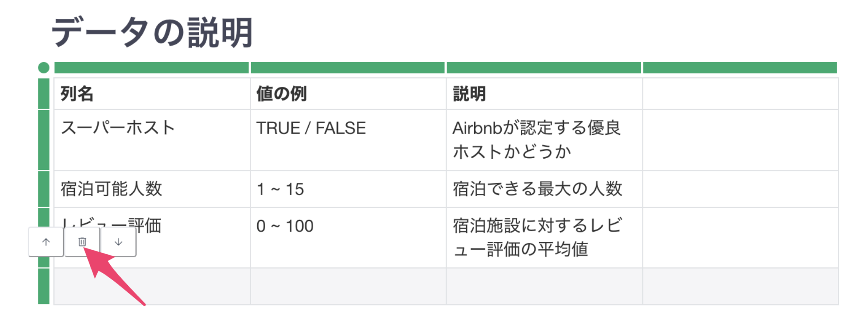Select header row via green row handle
This screenshot has width=868, height=319.
click(x=44, y=94)
